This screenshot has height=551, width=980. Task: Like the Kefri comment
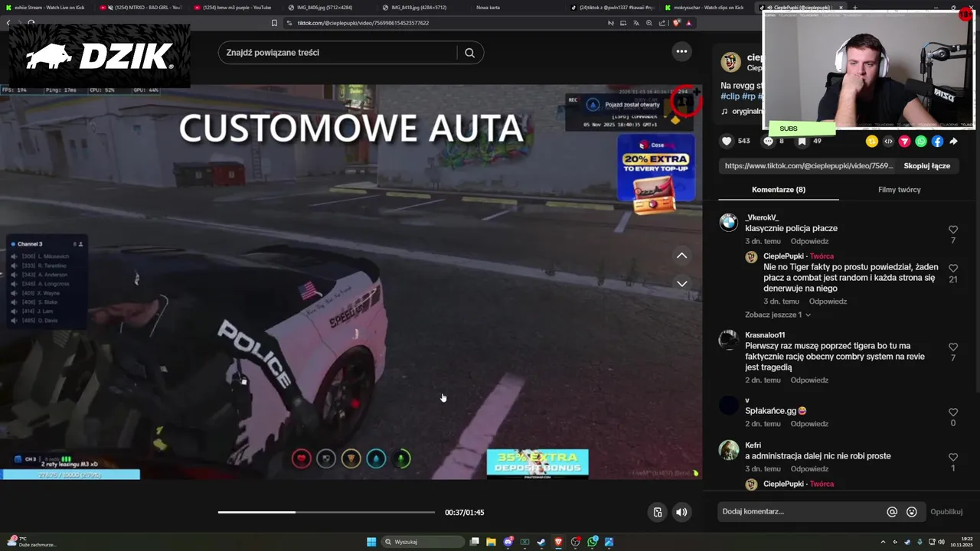(x=953, y=458)
